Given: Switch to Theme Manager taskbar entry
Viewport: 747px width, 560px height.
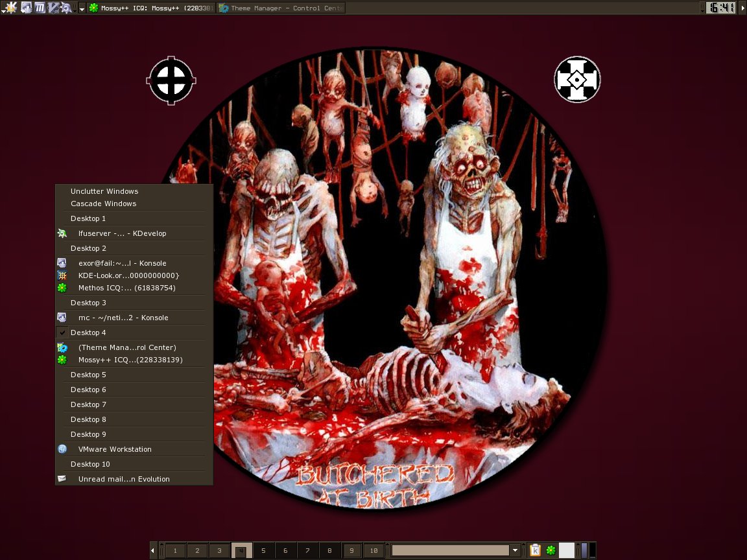Looking at the screenshot, I should 281,8.
